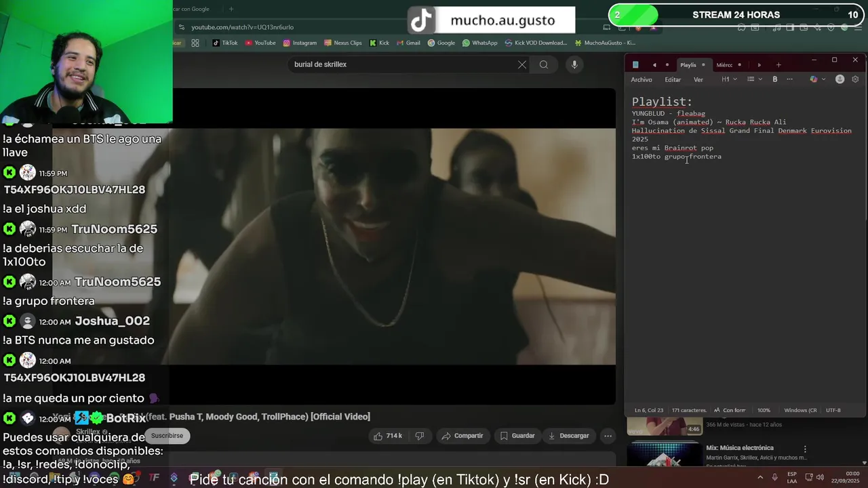Open more actions for the video
This screenshot has width=868, height=488.
(x=608, y=436)
